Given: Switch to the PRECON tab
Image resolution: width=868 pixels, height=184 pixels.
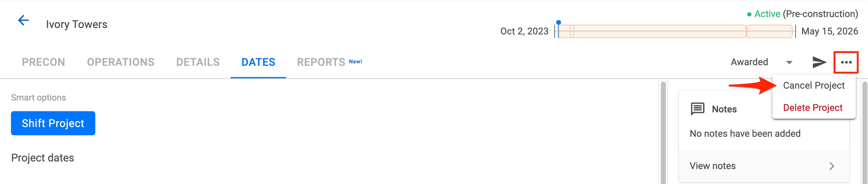Looking at the screenshot, I should [x=43, y=62].
